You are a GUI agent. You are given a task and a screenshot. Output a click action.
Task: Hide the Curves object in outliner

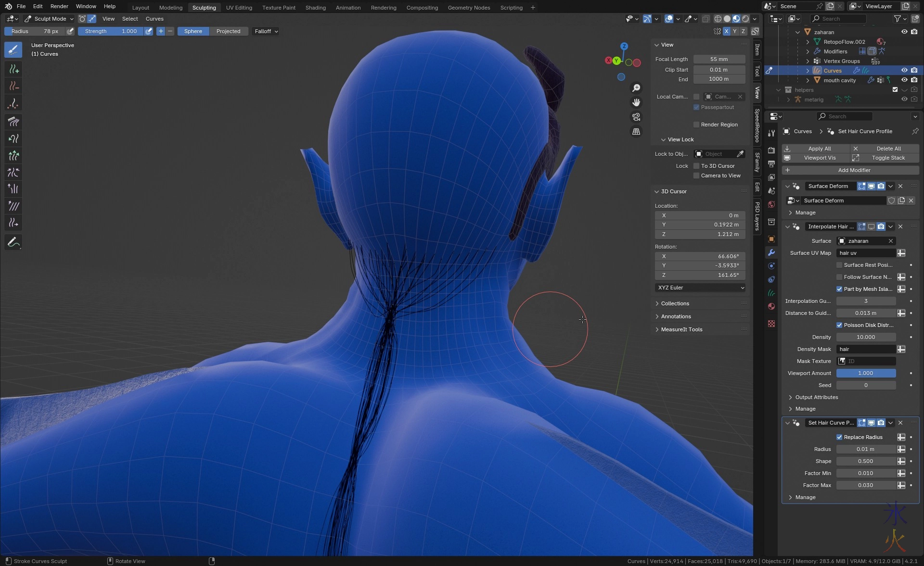coord(904,70)
